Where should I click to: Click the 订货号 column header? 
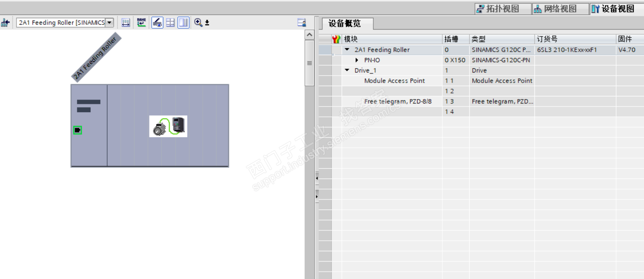pyautogui.click(x=575, y=39)
